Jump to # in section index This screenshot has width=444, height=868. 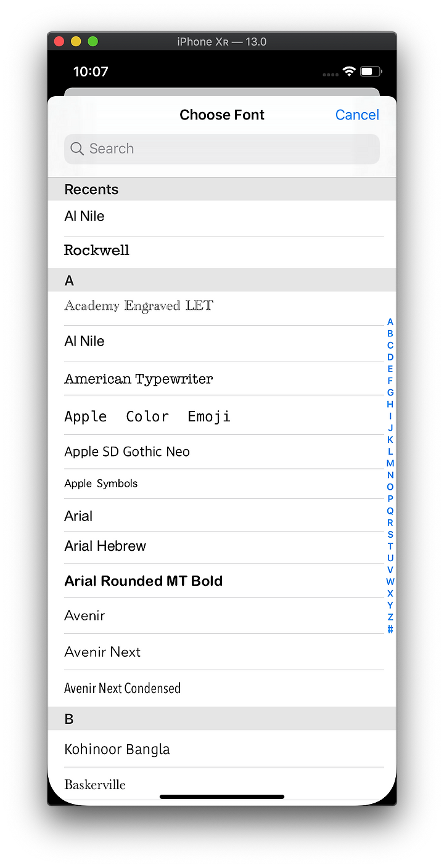coord(390,629)
